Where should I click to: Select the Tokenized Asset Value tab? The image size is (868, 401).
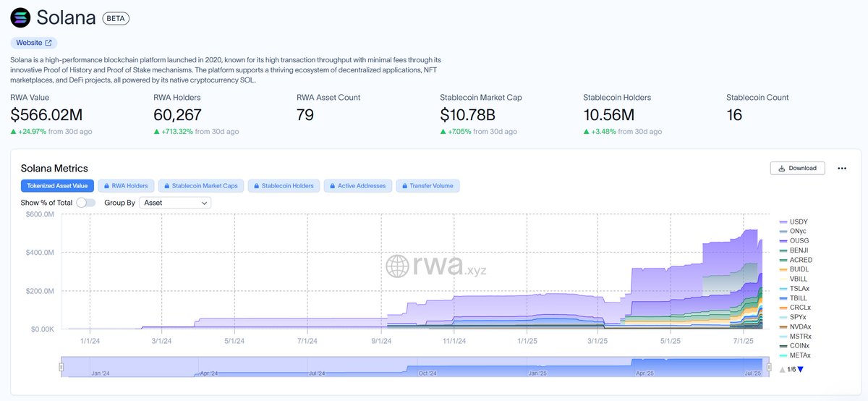56,186
